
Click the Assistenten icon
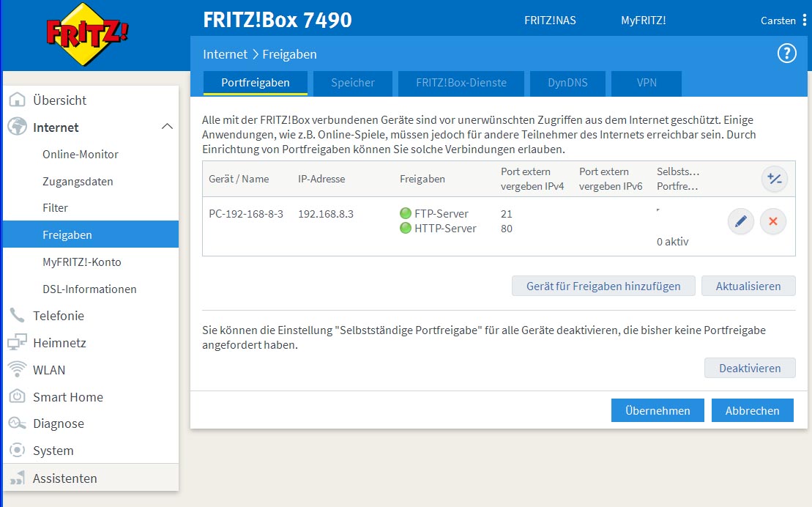click(17, 478)
